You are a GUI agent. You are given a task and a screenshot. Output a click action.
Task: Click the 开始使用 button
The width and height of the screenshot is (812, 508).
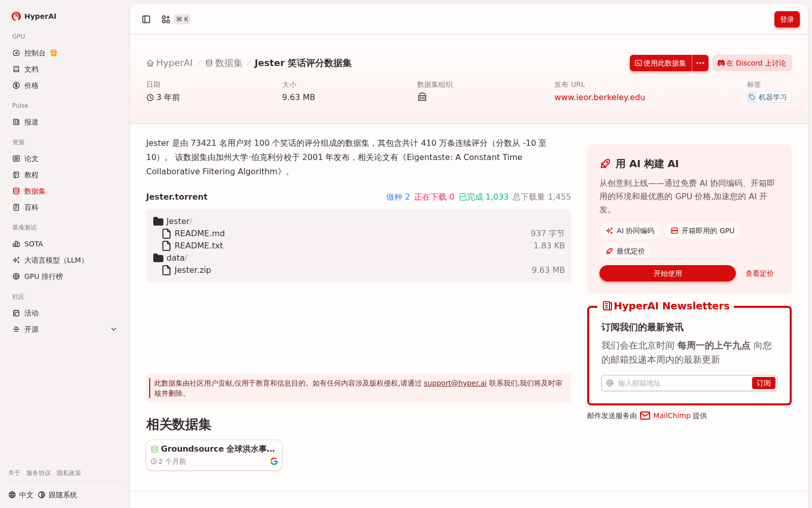pyautogui.click(x=667, y=273)
